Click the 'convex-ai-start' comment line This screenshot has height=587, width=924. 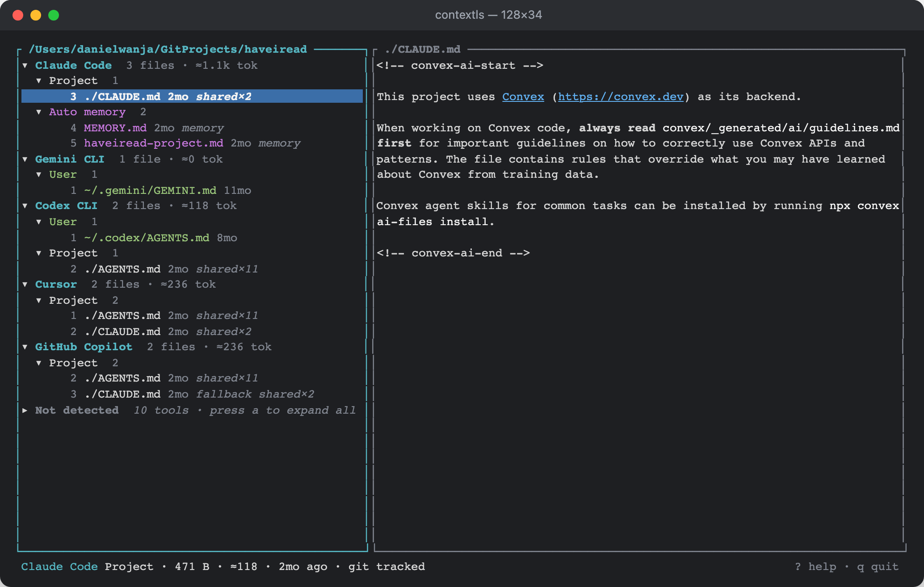pyautogui.click(x=460, y=66)
